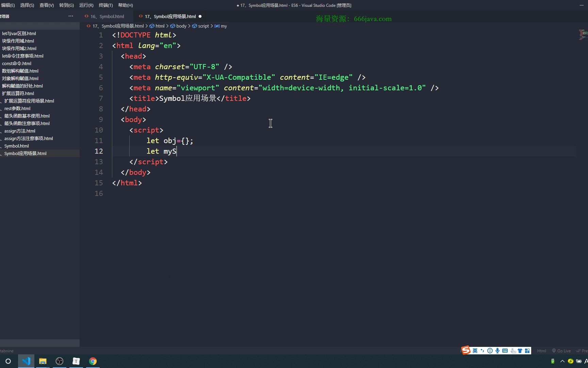Image resolution: width=588 pixels, height=368 pixels.
Task: Click line number 12 in gutter
Action: click(x=99, y=151)
